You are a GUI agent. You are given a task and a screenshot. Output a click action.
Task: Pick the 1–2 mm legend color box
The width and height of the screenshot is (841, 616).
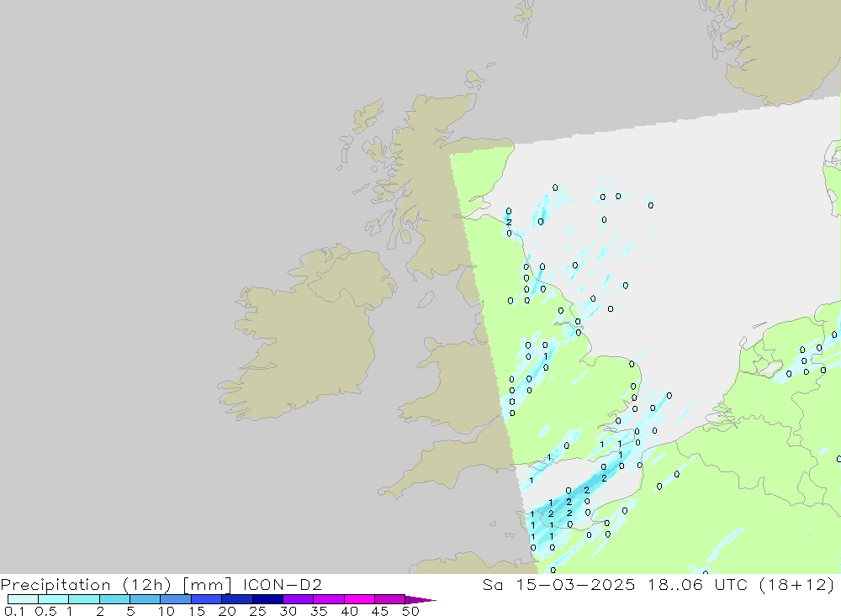click(x=84, y=599)
